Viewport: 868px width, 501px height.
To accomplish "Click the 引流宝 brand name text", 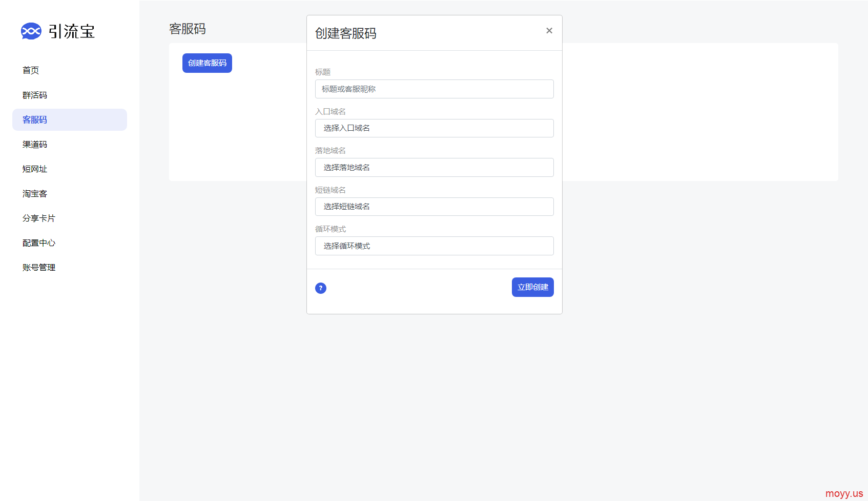I will (x=72, y=31).
